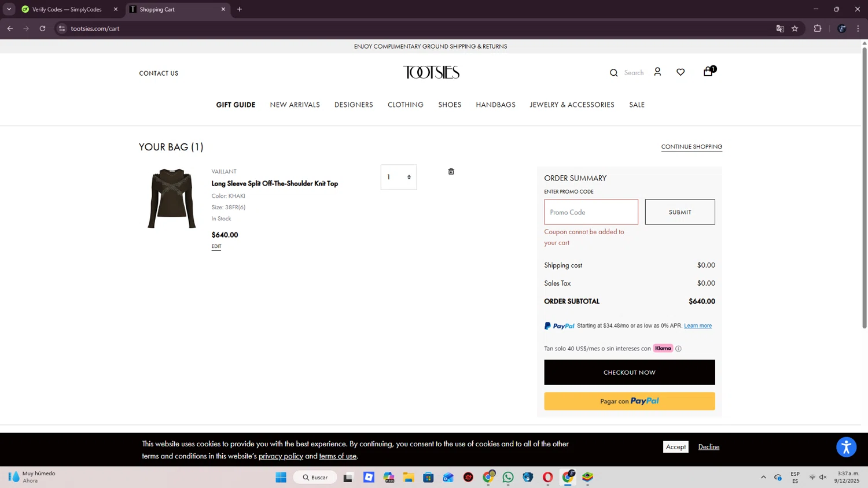
Task: Open Chrome's three-dot menu
Action: (858, 28)
